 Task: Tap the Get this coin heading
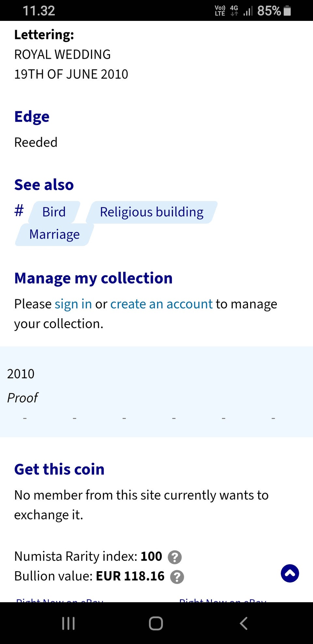tap(59, 469)
